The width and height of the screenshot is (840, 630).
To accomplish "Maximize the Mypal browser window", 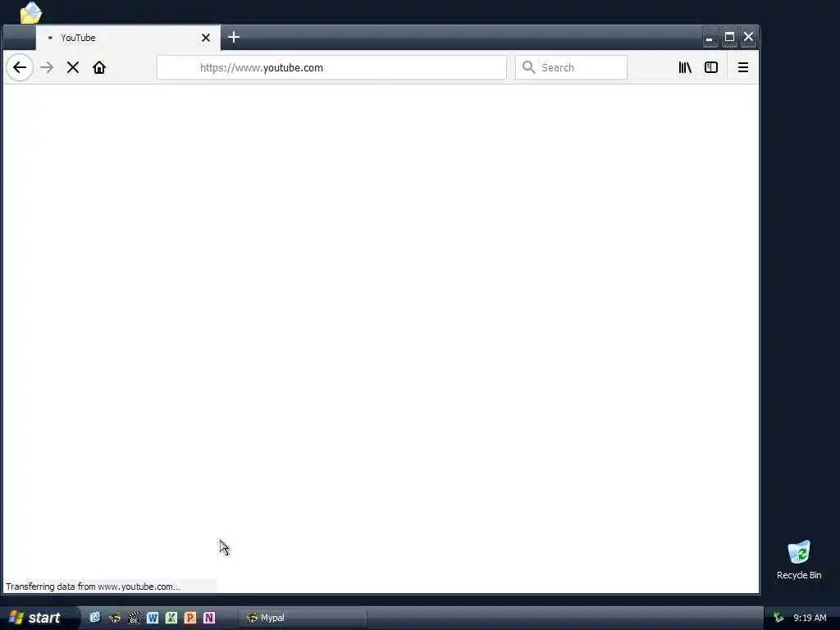I will click(x=729, y=38).
